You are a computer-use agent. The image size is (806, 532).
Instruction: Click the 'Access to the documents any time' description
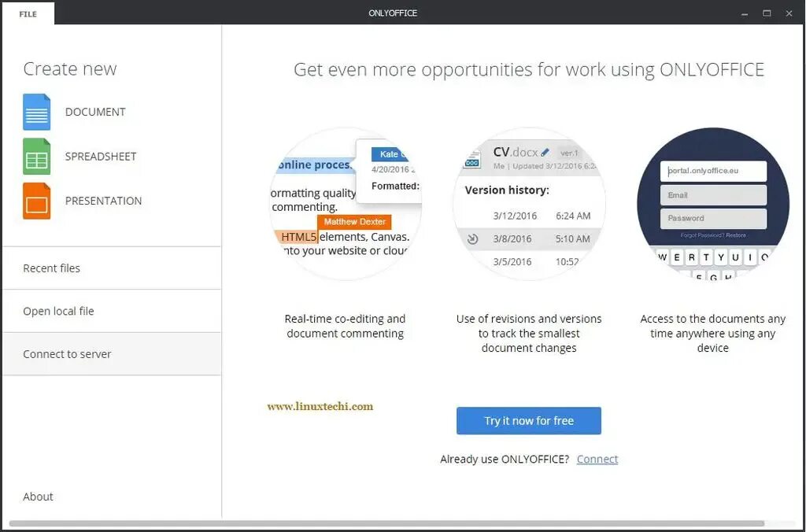(713, 333)
